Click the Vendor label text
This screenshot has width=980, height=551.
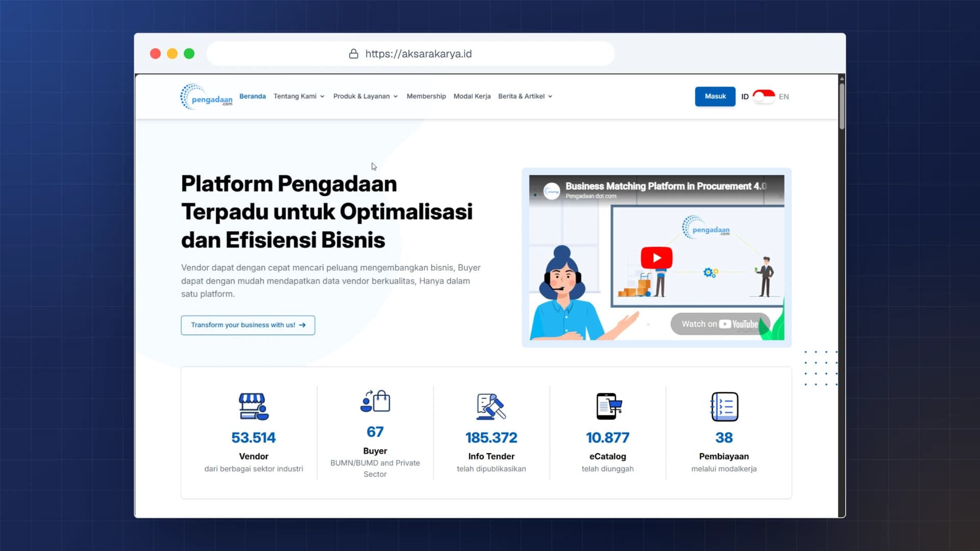[x=254, y=456]
